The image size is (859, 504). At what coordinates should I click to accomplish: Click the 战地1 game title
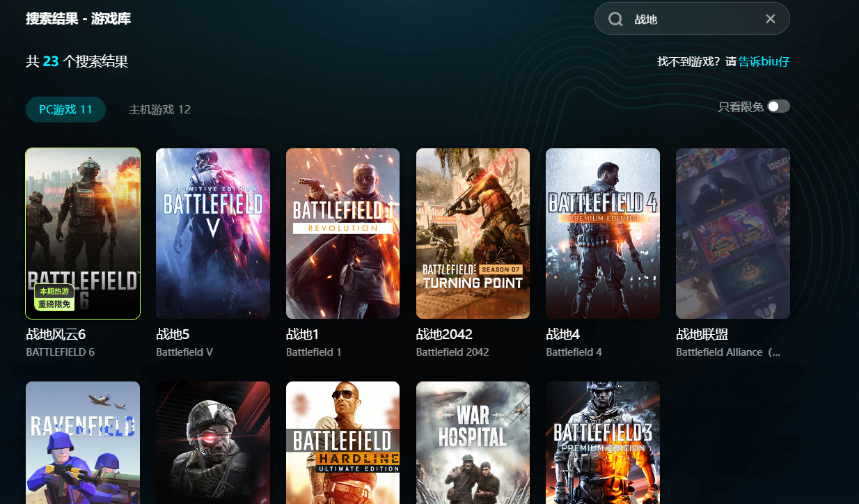302,334
